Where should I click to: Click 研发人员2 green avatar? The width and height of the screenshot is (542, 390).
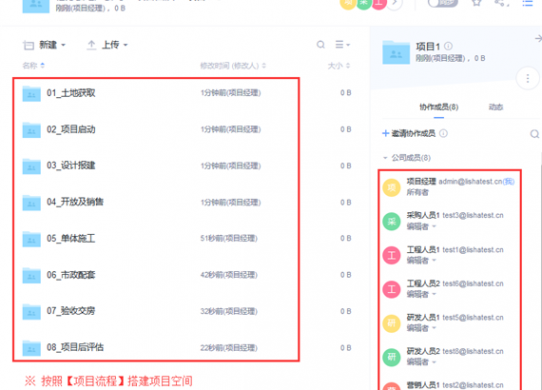pyautogui.click(x=391, y=357)
